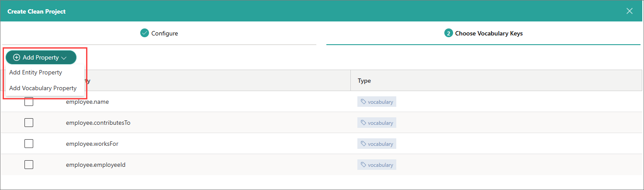Image resolution: width=644 pixels, height=190 pixels.
Task: Click the tag icon in employee.contributesTo row
Action: click(363, 123)
